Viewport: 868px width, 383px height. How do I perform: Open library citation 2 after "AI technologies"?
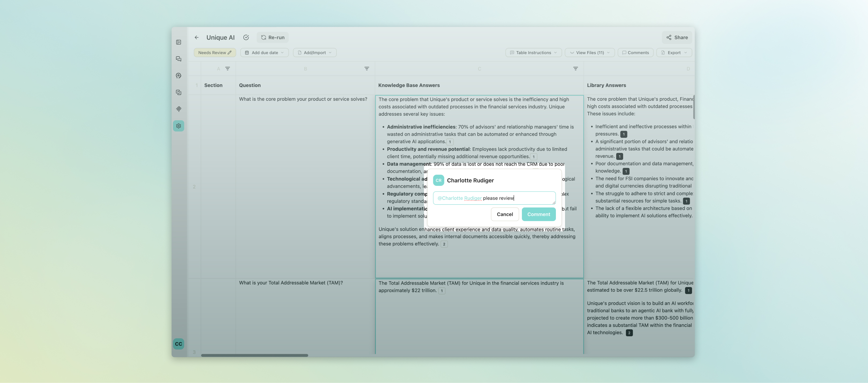click(629, 333)
